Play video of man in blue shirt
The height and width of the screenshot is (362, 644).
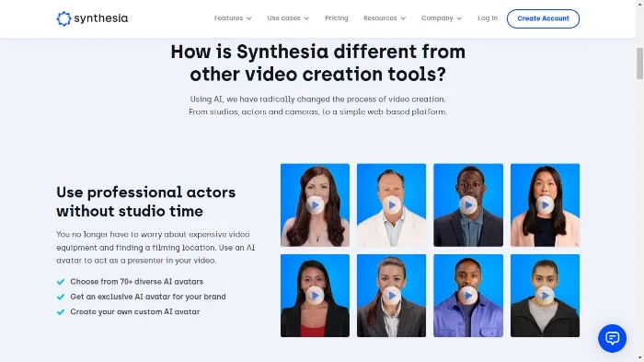(468, 296)
